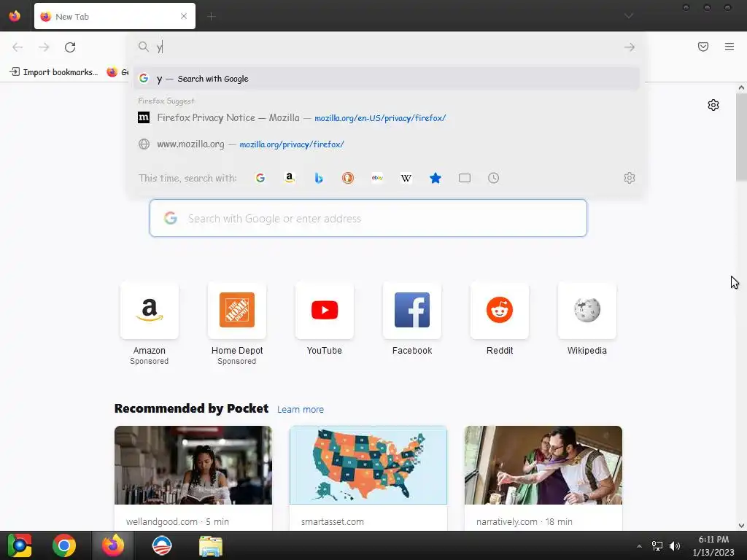Screen dimensions: 747x560
Task: Open the List all tabs dropdown arrow
Action: [x=629, y=16]
